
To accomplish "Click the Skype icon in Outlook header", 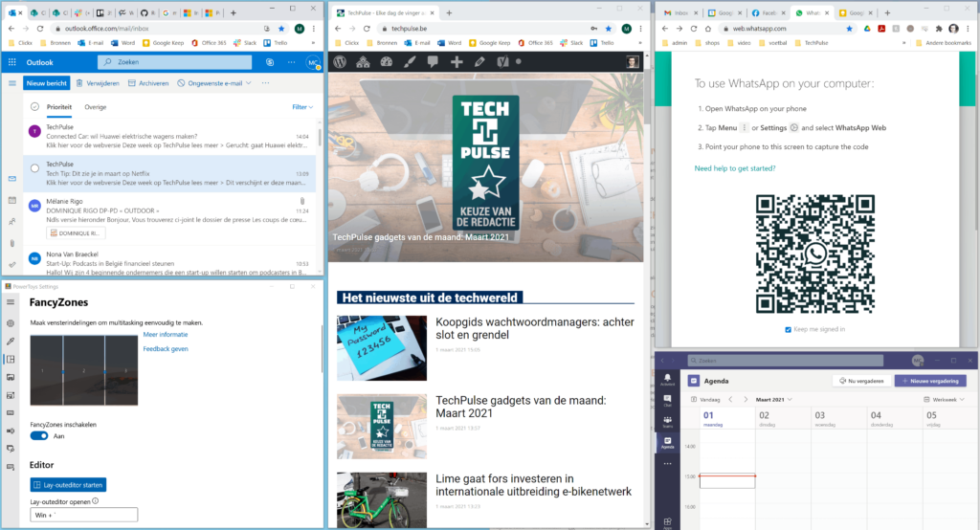I will pyautogui.click(x=269, y=61).
